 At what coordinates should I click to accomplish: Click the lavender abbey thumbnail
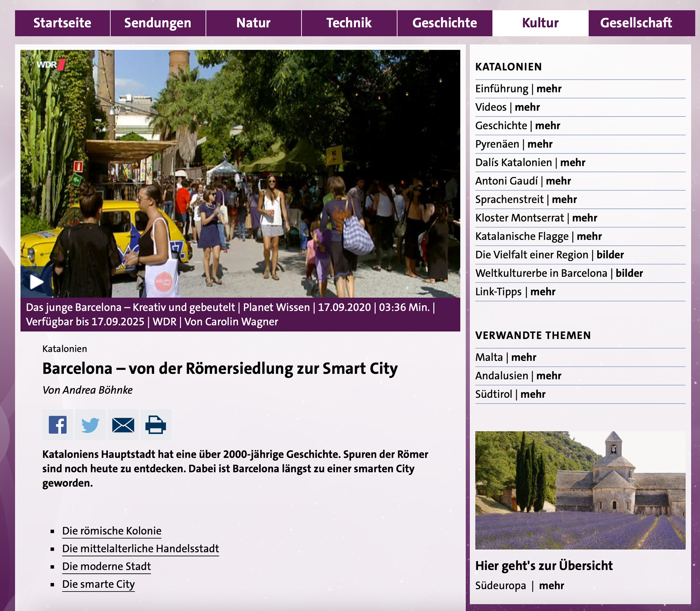pyautogui.click(x=580, y=490)
